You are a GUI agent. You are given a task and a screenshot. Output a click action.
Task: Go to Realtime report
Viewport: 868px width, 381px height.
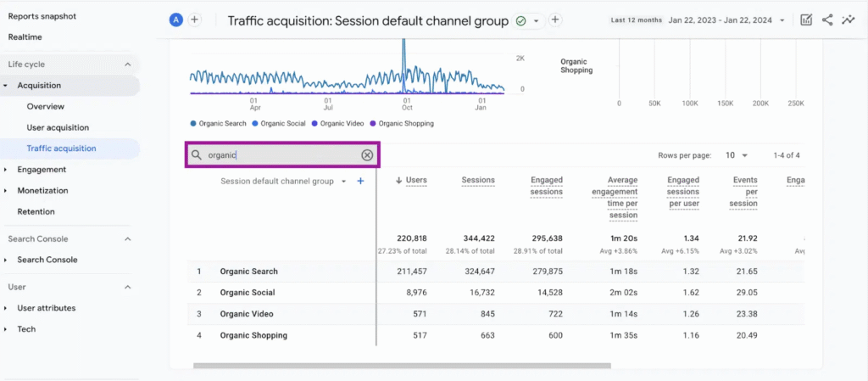point(25,37)
